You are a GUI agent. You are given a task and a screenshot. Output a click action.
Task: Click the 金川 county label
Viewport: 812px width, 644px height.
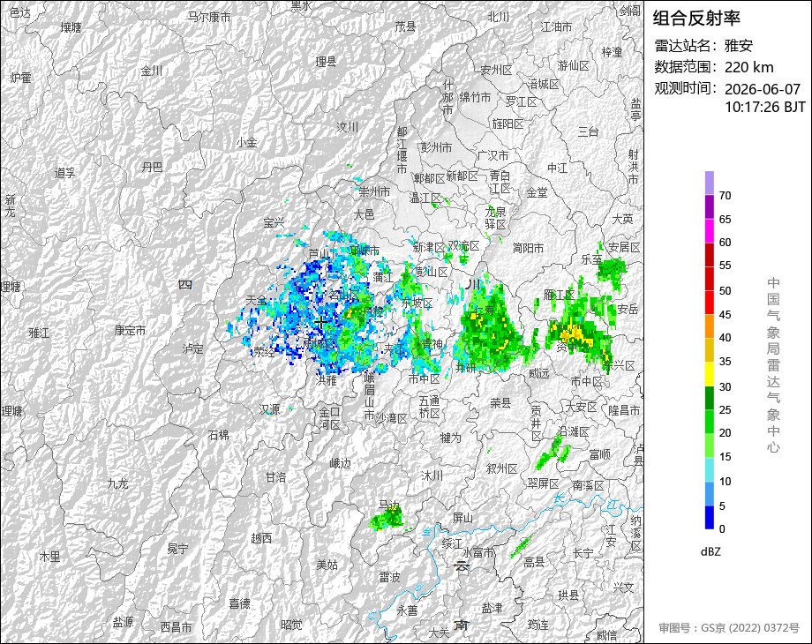152,71
